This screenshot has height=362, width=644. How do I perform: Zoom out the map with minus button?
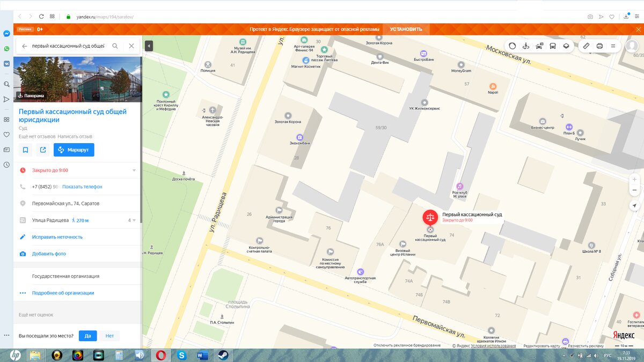[635, 190]
